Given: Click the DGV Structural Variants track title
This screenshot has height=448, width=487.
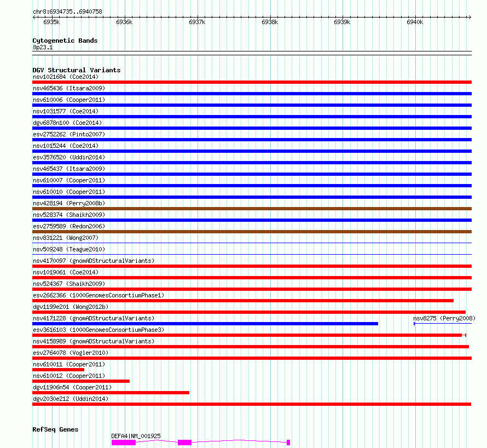Looking at the screenshot, I should (77, 70).
